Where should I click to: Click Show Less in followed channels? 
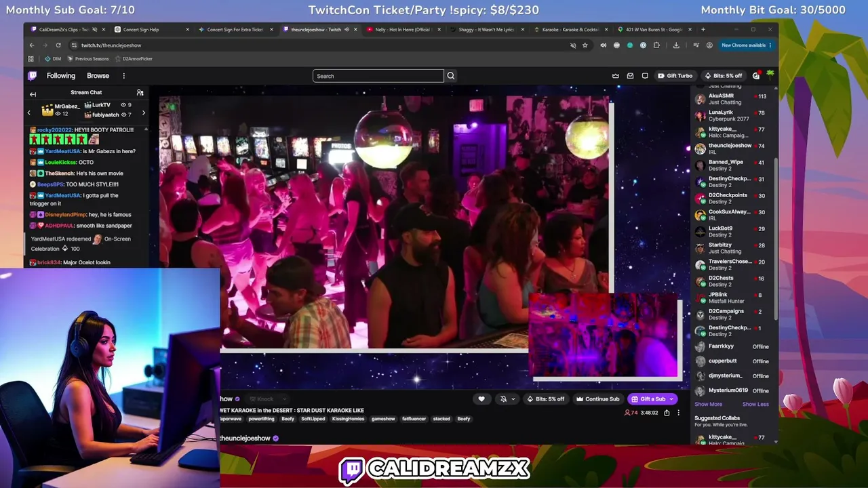click(755, 405)
